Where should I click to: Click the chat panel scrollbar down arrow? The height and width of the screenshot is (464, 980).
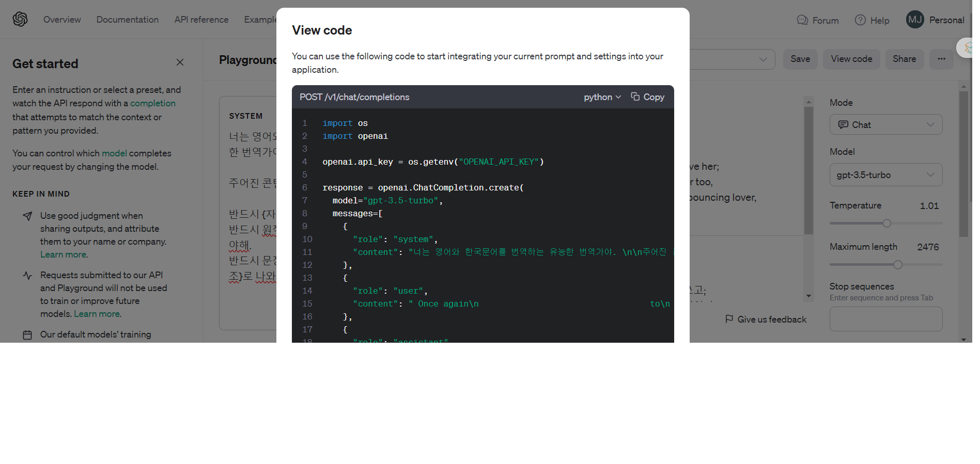(808, 296)
